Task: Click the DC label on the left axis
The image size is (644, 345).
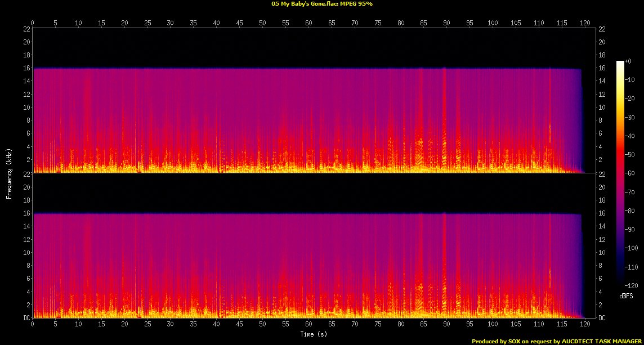Action: click(26, 318)
